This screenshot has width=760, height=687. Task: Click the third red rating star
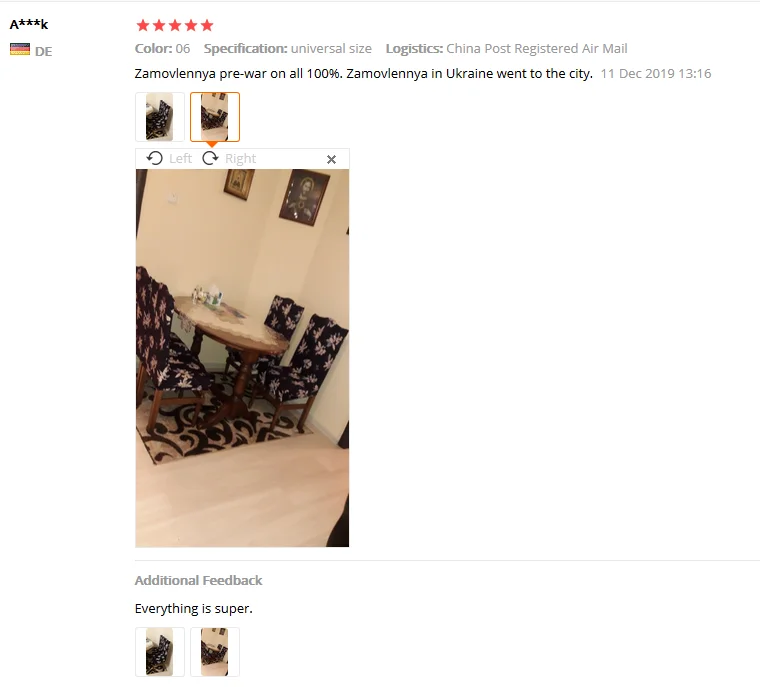point(175,25)
